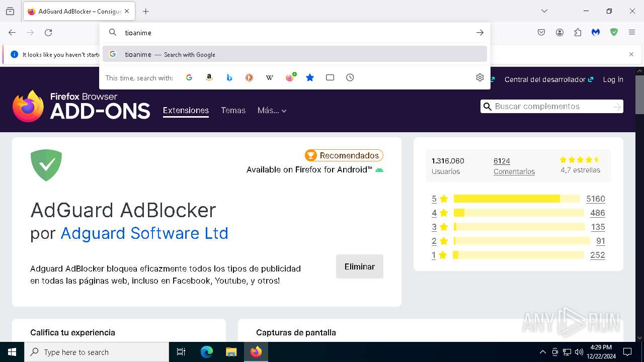Expand the list all tabs chevron

pyautogui.click(x=544, y=11)
